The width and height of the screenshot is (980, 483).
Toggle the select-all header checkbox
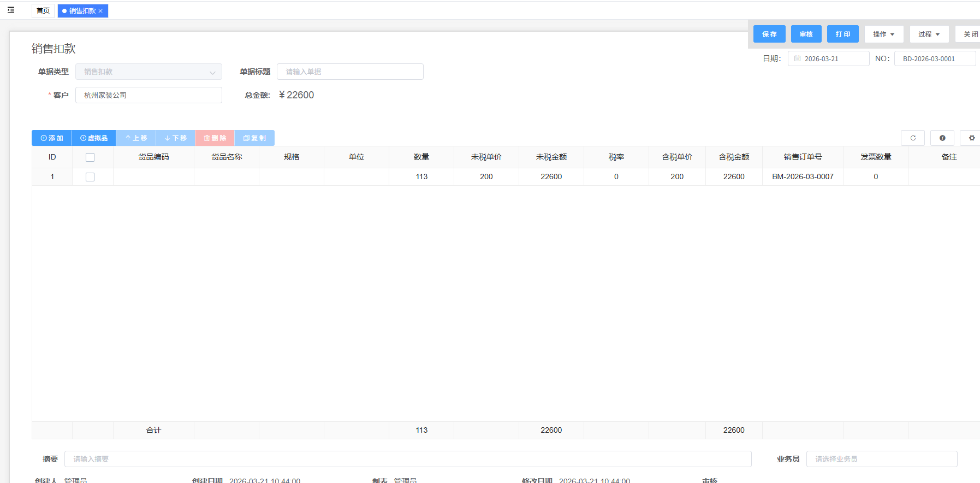pos(90,157)
